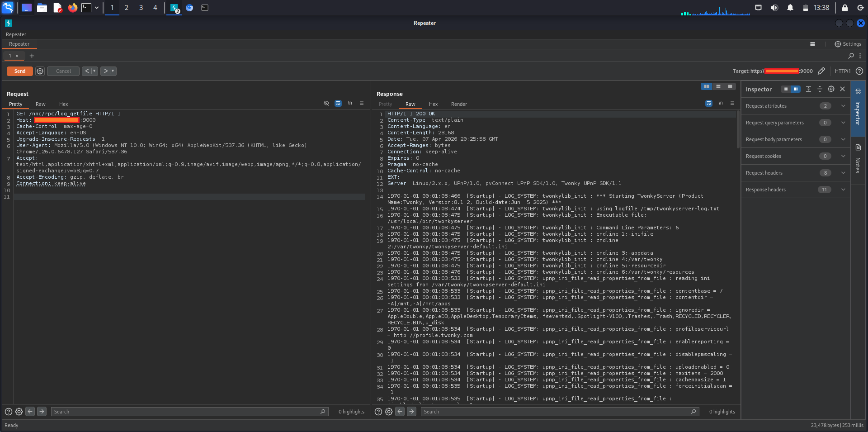Click the Send button
Viewport: 868px width, 432px height.
pos(19,71)
